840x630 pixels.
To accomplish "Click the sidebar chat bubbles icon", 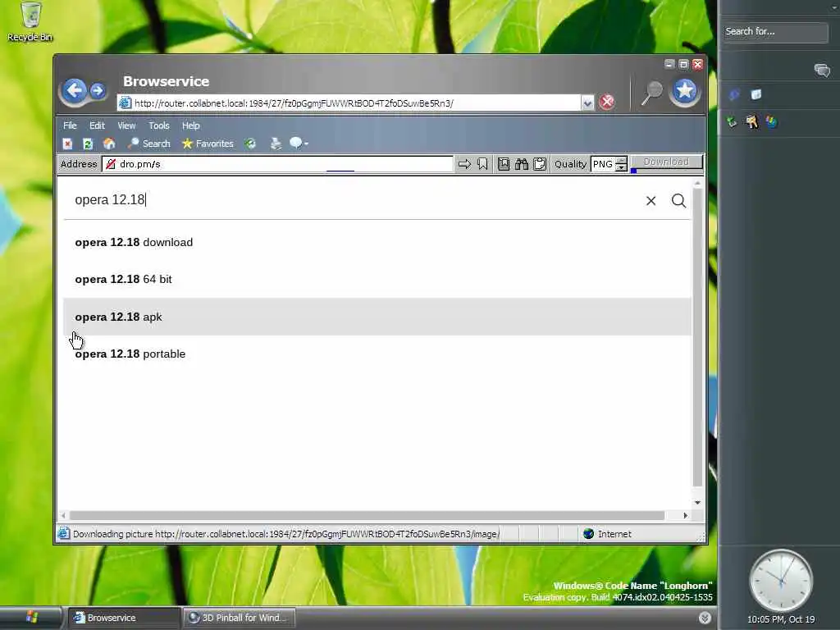I will pos(822,71).
